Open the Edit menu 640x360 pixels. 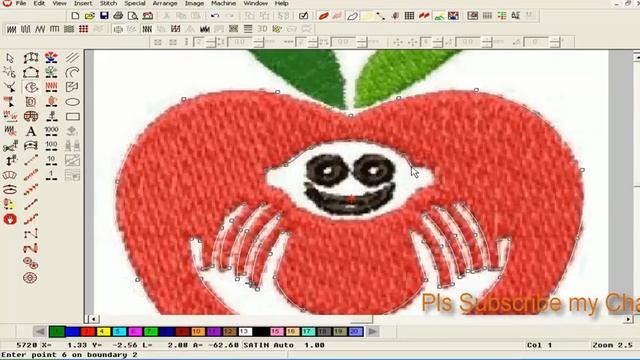[39, 3]
